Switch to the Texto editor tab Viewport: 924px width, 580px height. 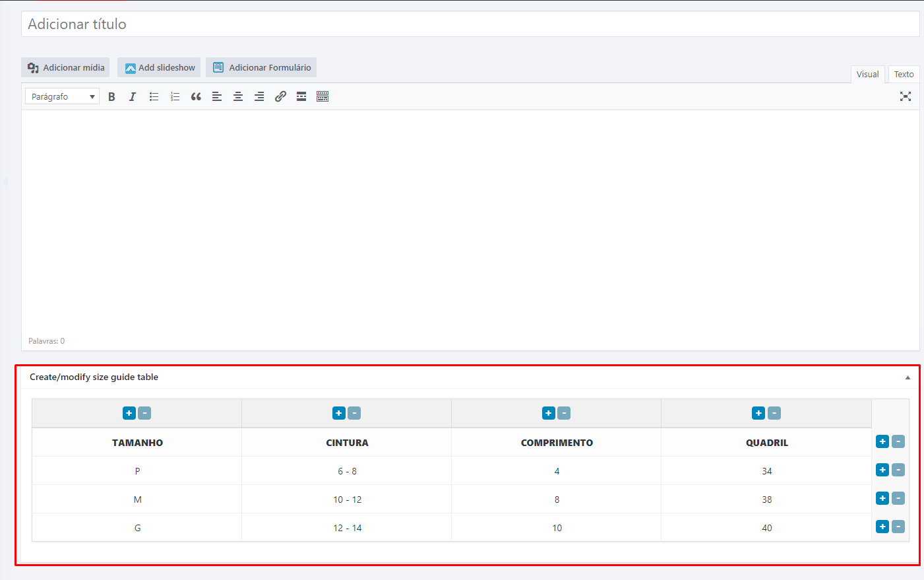(904, 74)
